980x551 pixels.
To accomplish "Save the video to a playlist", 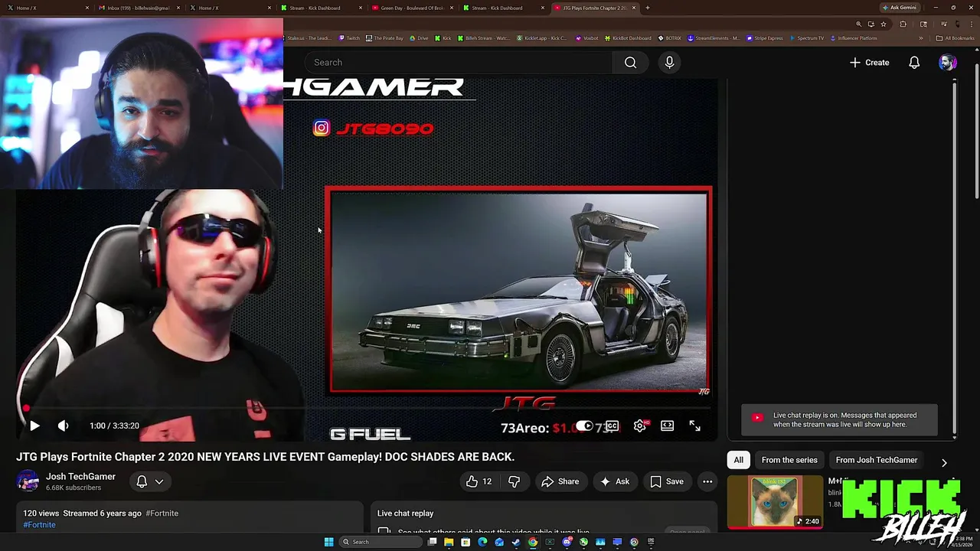I will 667,481.
